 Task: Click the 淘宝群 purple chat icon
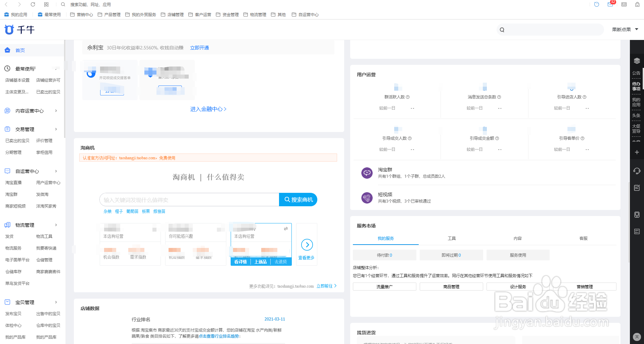pos(367,173)
